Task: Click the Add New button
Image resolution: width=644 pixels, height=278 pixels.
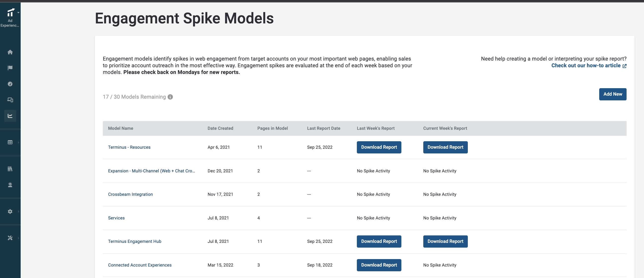Action: pyautogui.click(x=612, y=94)
